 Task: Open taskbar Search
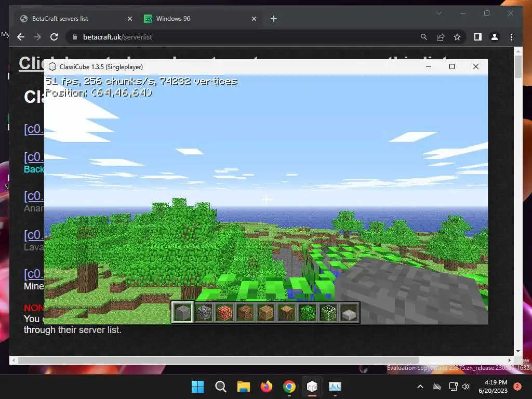coord(220,387)
